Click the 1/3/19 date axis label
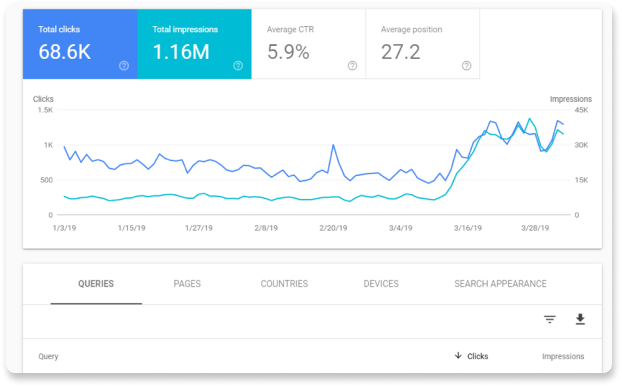The width and height of the screenshot is (622, 387). [64, 228]
